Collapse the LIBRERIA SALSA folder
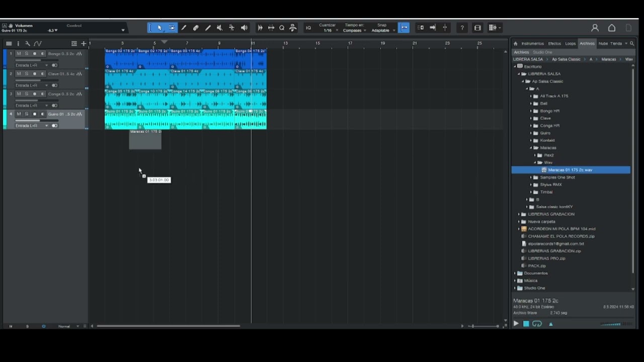Viewport: 644px width, 362px height. pyautogui.click(x=520, y=74)
